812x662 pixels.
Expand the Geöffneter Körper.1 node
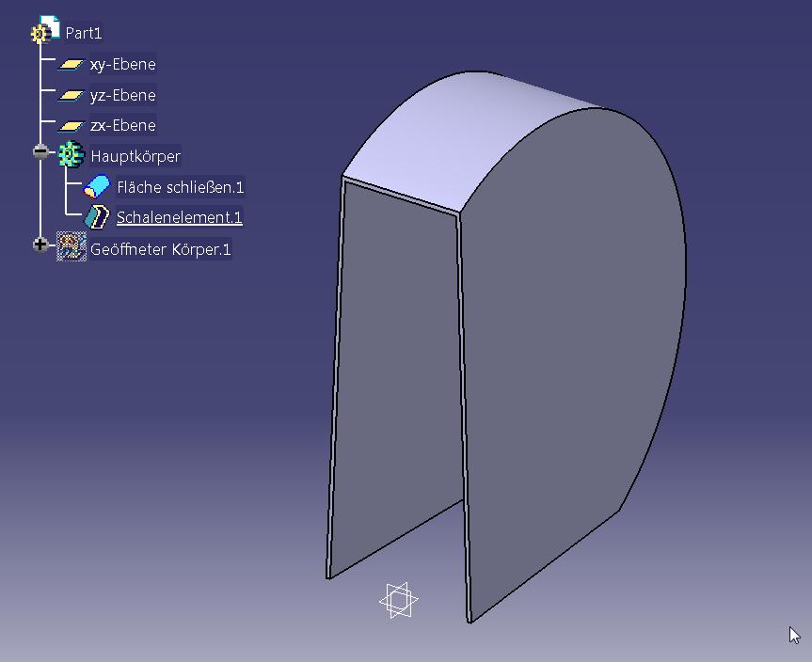(40, 244)
